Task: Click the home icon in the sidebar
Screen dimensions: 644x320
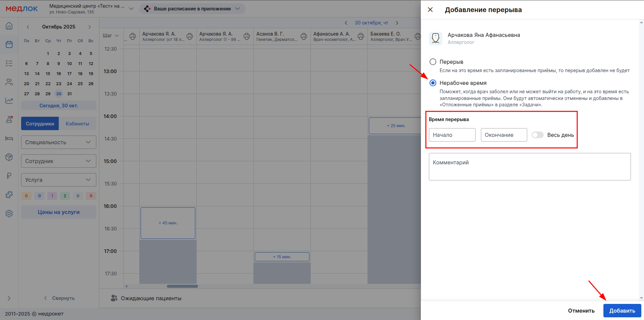Action: click(x=9, y=26)
